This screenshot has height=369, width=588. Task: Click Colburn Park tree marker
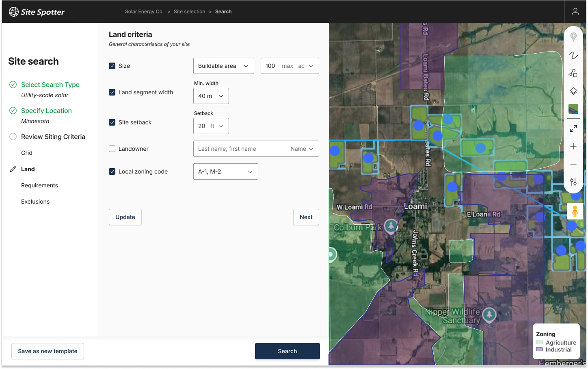pos(391,226)
